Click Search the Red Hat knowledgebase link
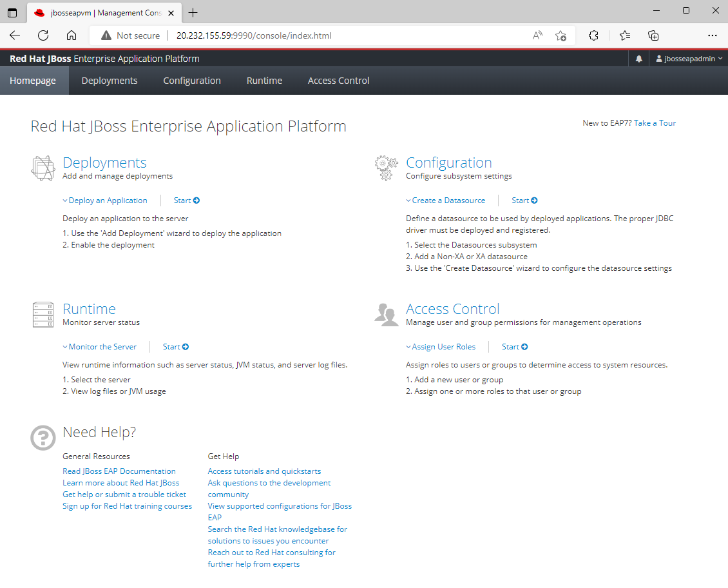The image size is (728, 588). (277, 534)
